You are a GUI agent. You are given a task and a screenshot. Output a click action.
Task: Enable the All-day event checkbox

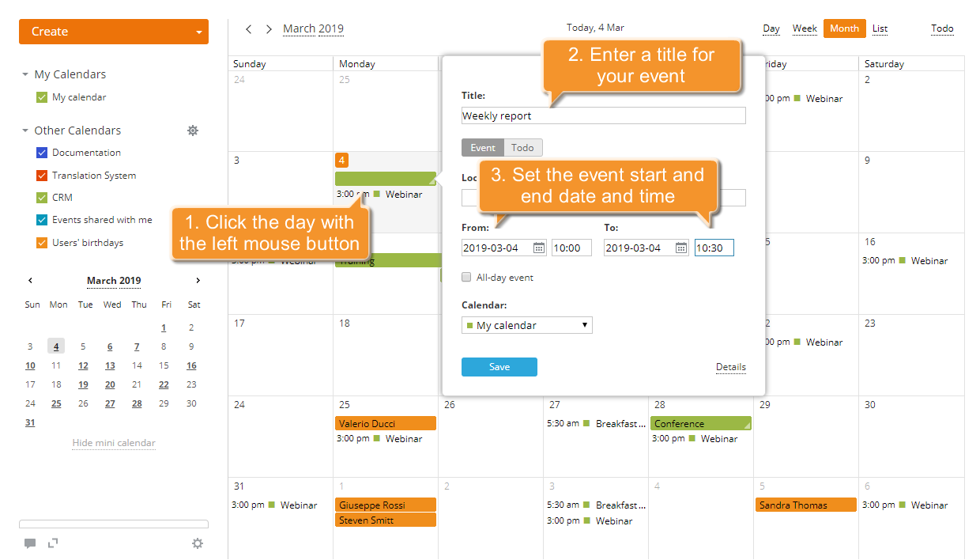pos(465,277)
